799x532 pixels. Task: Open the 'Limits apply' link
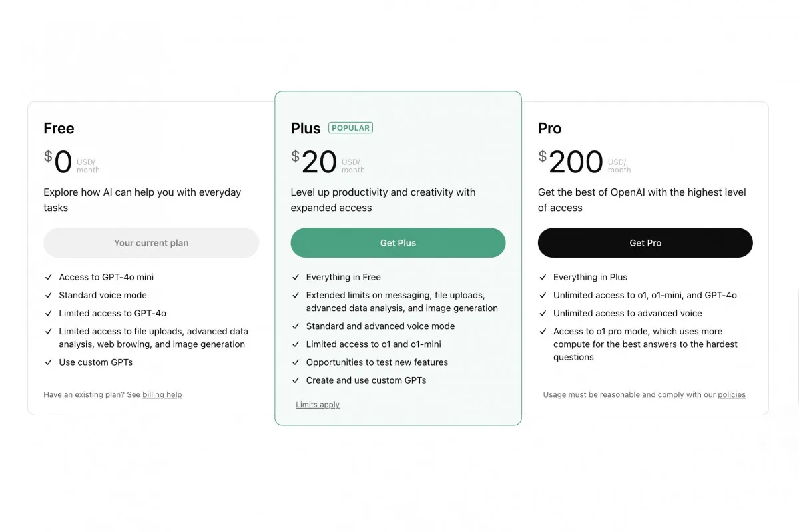coord(318,404)
